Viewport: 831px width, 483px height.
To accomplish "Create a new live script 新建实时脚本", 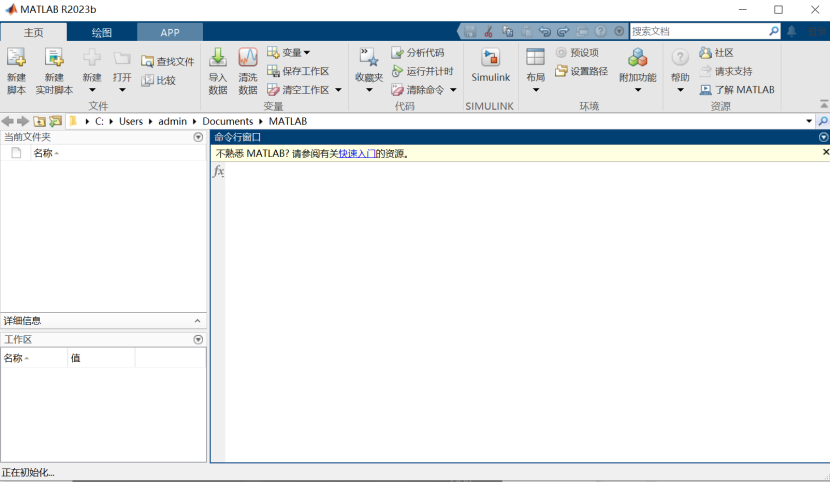I will pos(54,71).
